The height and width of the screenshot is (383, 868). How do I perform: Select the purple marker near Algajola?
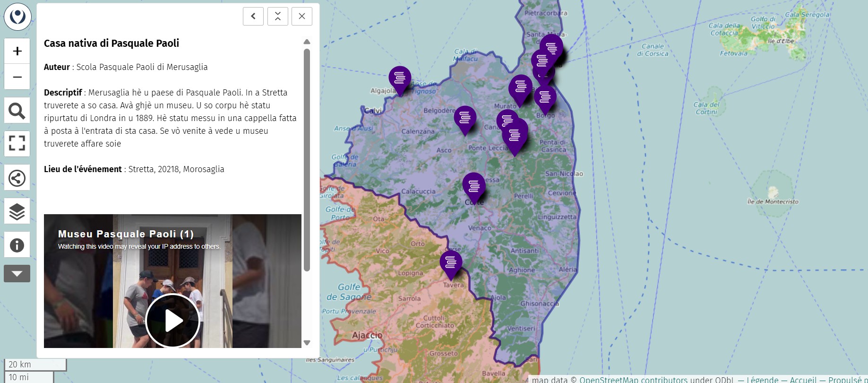400,78
